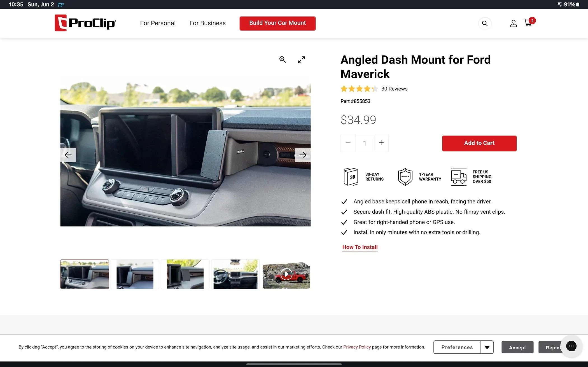
Task: Open the ProClip logo home link
Action: coord(85,23)
